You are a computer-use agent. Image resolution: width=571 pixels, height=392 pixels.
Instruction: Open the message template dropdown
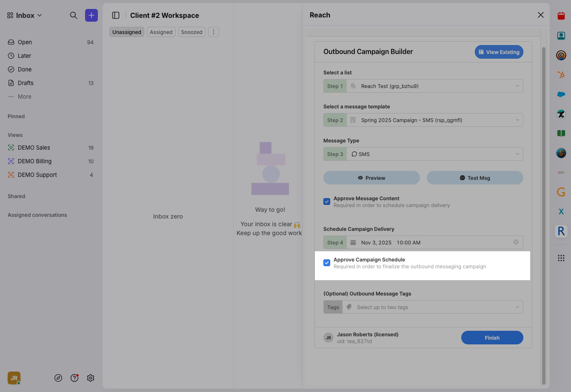pyautogui.click(x=434, y=120)
